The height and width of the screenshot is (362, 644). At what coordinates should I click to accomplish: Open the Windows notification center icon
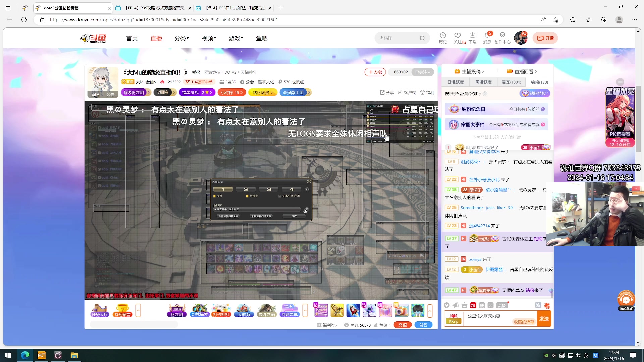click(x=633, y=355)
